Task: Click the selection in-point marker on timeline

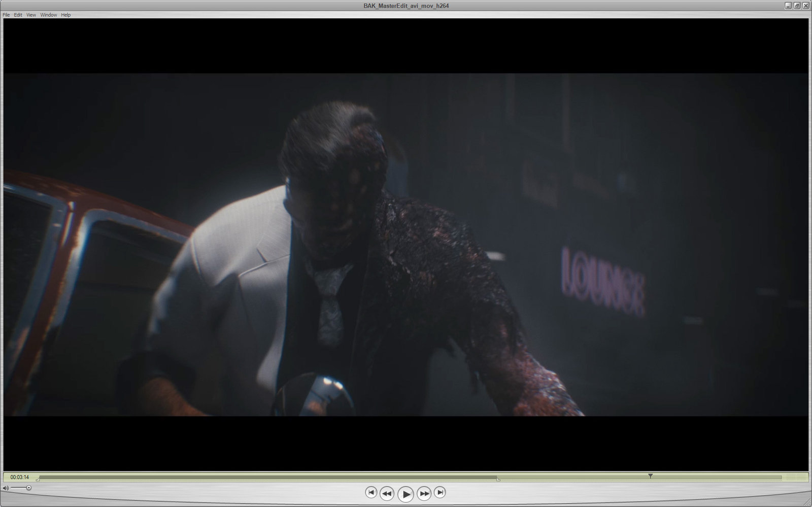Action: coord(38,479)
